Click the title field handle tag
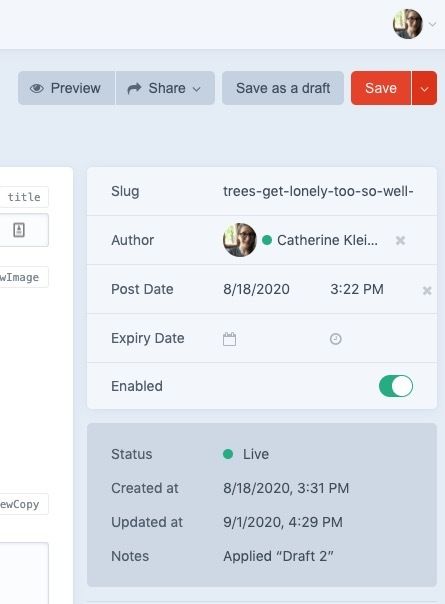 click(24, 197)
